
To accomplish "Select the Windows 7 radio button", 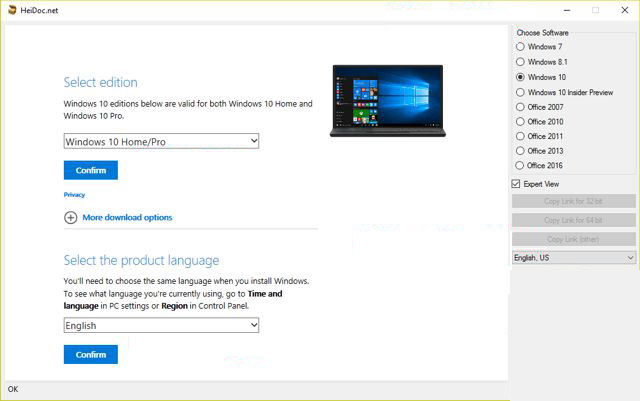I will (520, 47).
